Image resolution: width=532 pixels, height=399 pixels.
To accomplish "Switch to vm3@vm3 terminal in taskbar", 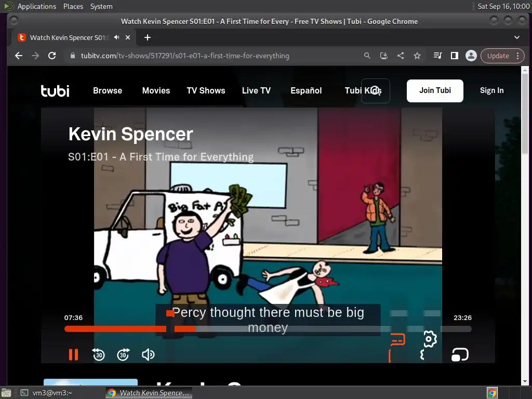I will 46,393.
